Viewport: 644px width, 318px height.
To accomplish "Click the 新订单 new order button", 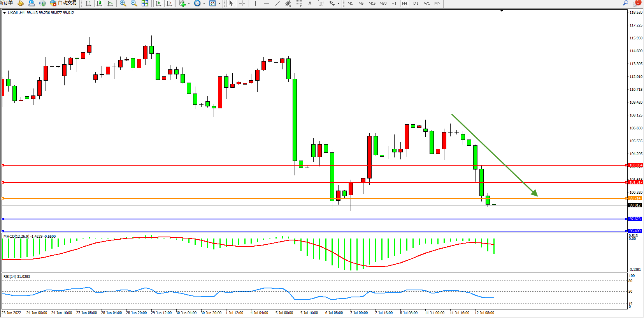I will pos(6,3).
